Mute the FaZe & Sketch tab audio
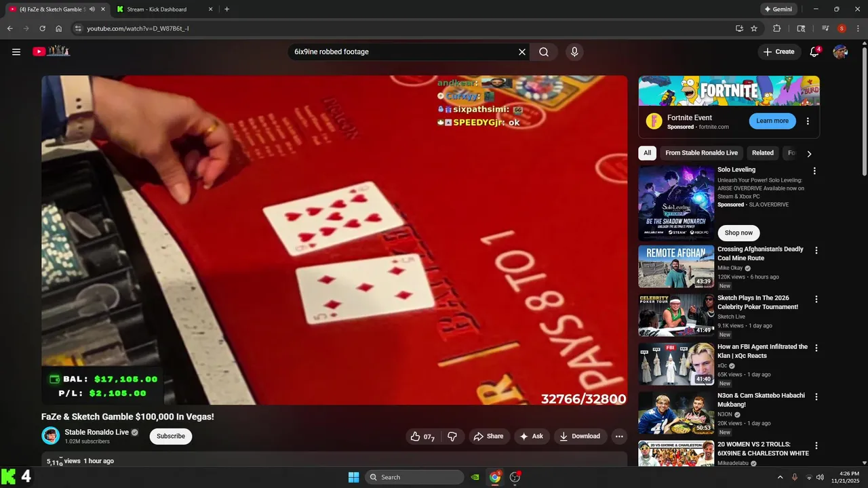The image size is (868, 488). 92,9
